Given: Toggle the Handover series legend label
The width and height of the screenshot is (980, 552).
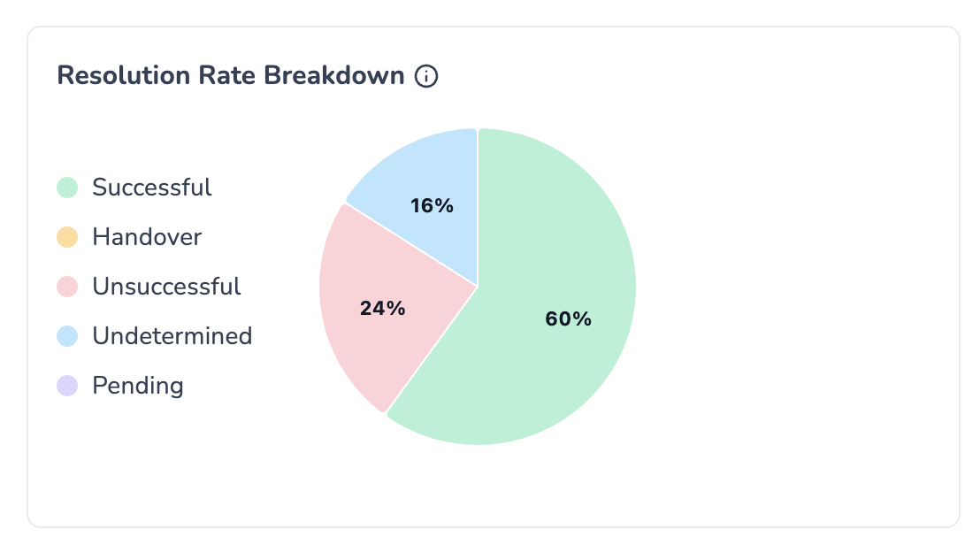Looking at the screenshot, I should (147, 237).
